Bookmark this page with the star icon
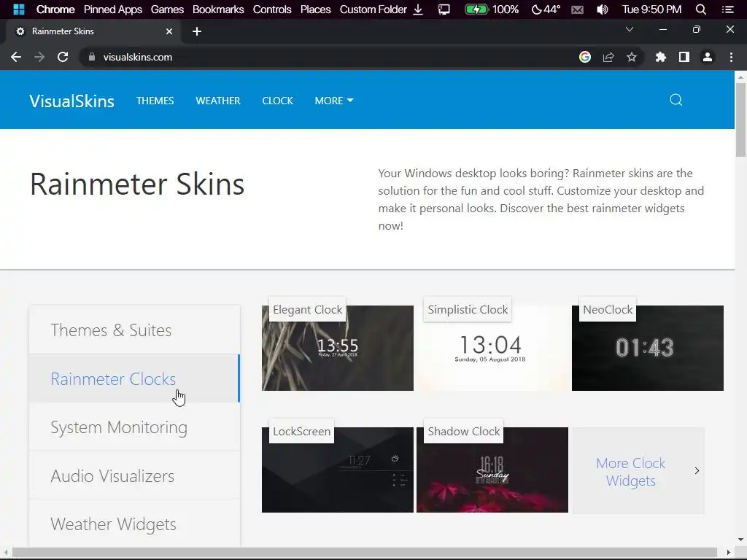 point(632,57)
